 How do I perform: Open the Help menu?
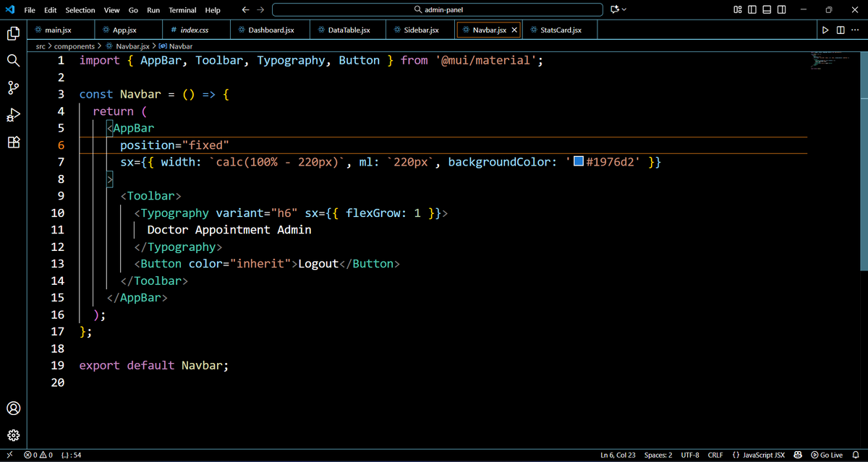213,10
